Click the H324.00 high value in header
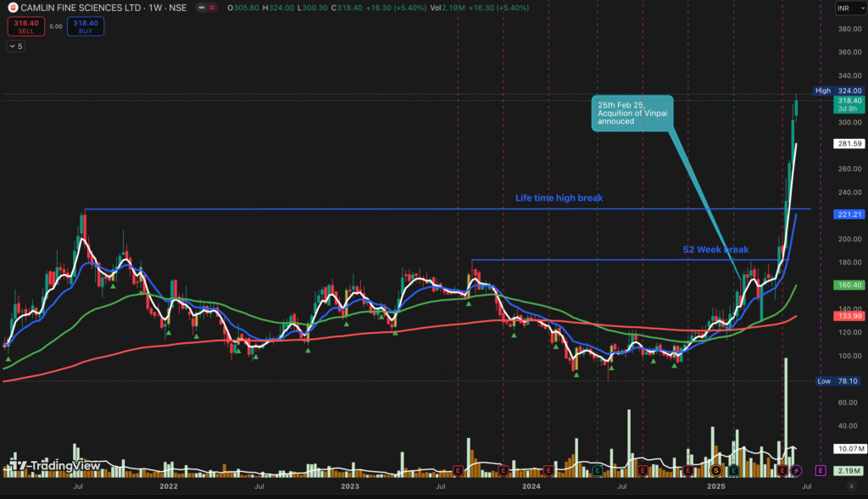 [x=278, y=8]
